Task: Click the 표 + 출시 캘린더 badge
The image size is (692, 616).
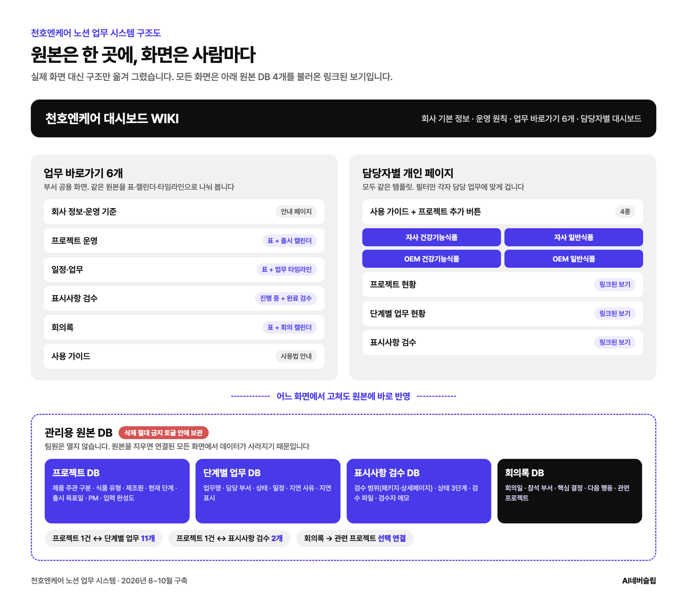Action: tap(290, 241)
